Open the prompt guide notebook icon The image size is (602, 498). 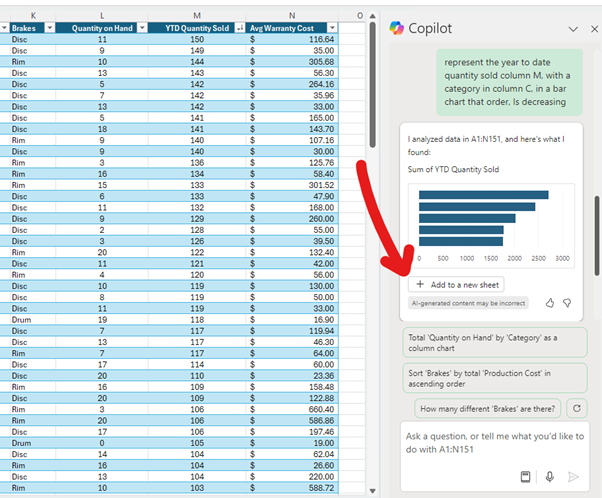(525, 476)
